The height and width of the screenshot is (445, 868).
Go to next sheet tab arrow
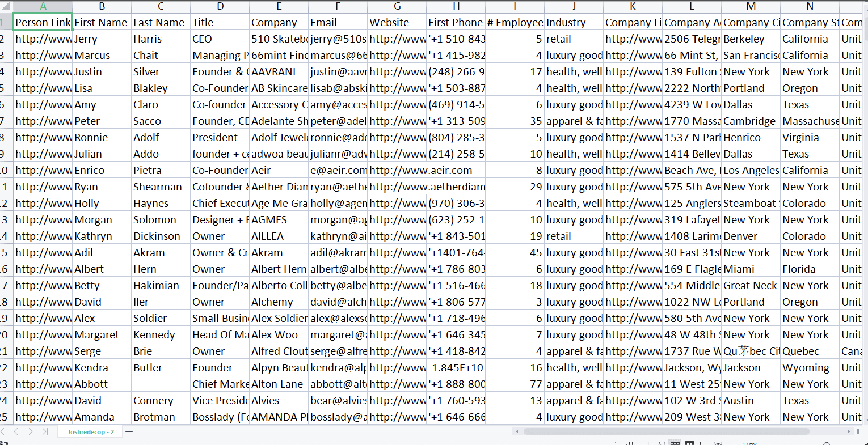(31, 431)
